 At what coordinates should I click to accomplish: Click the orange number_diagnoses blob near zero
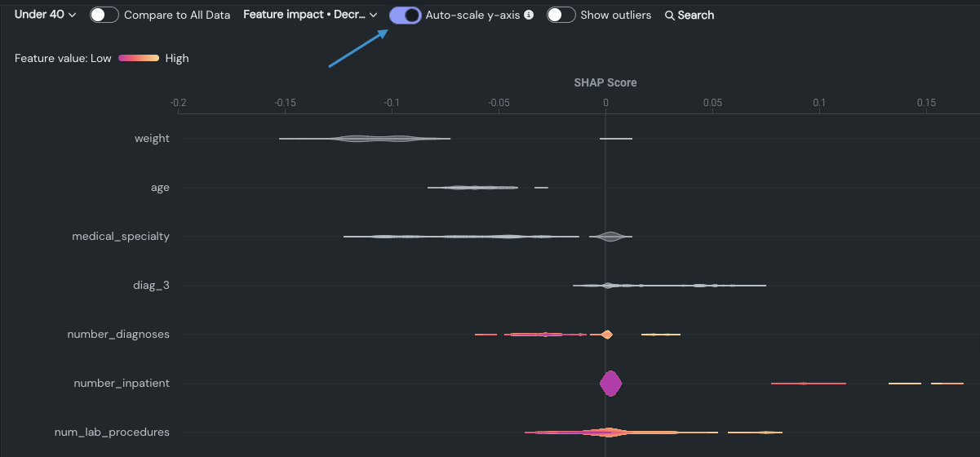pyautogui.click(x=606, y=335)
